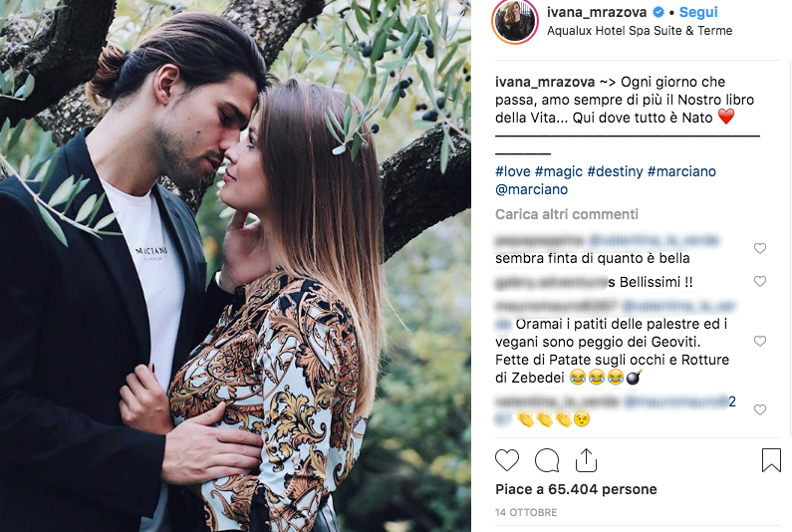Open the #love hashtag
The image size is (792, 532).
click(513, 171)
